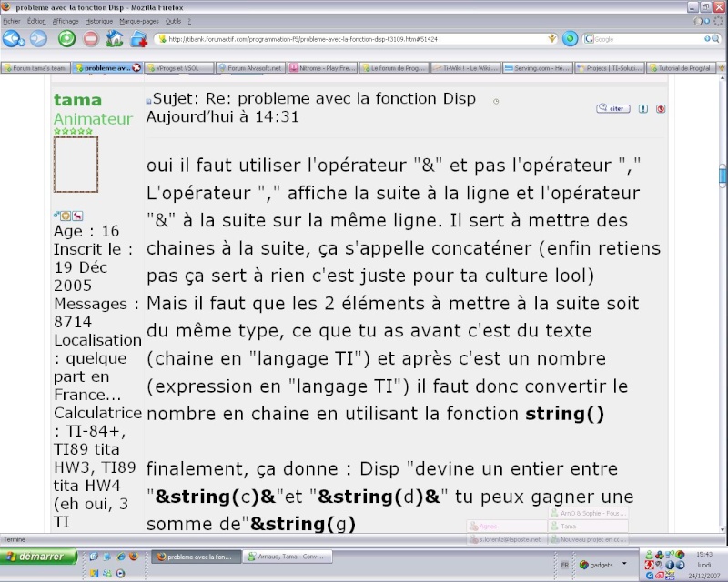
Task: Click the 'citer' quote button on tama's post
Action: pyautogui.click(x=612, y=108)
